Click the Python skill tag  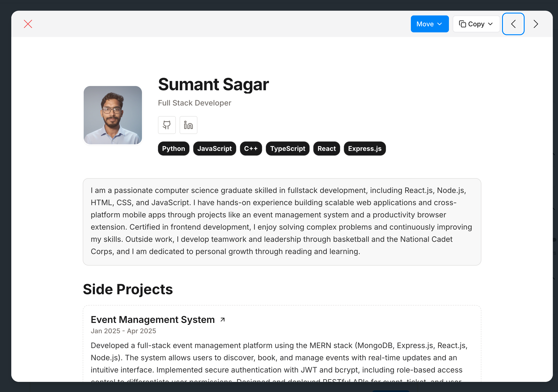(x=173, y=149)
